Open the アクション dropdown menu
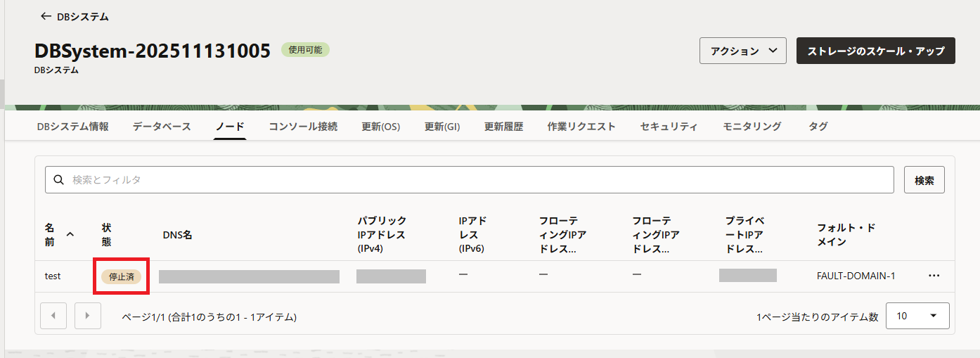980x358 pixels. (742, 51)
